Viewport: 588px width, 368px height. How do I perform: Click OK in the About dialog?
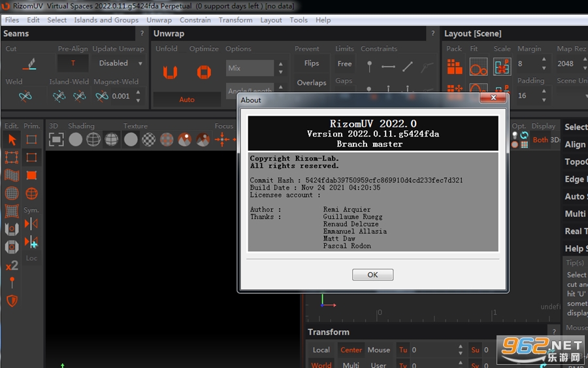372,275
